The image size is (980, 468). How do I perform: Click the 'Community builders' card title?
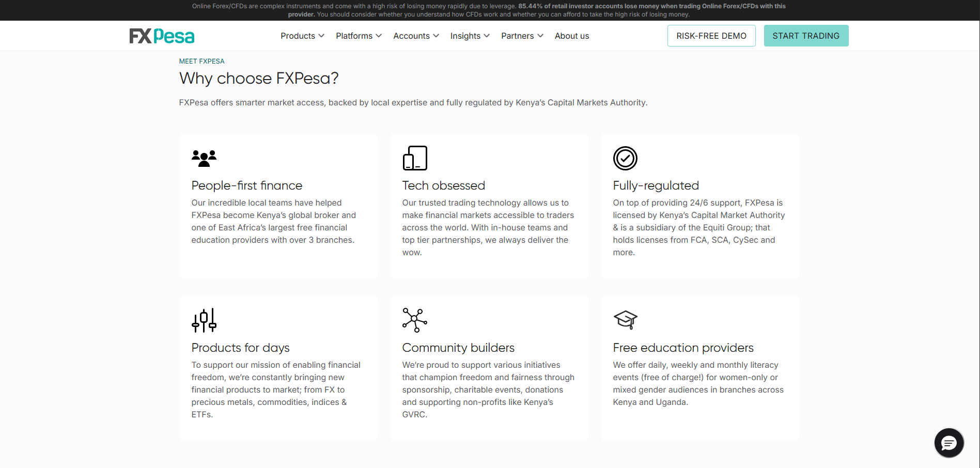459,348
